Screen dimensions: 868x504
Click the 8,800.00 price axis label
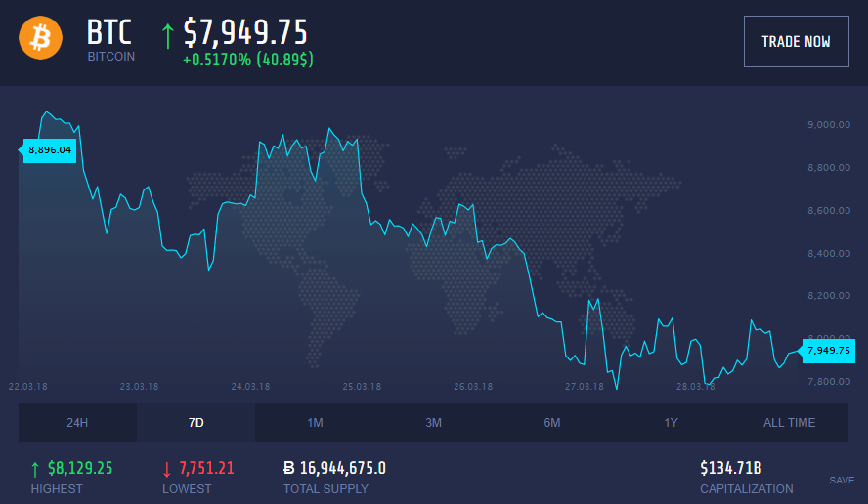coord(829,167)
